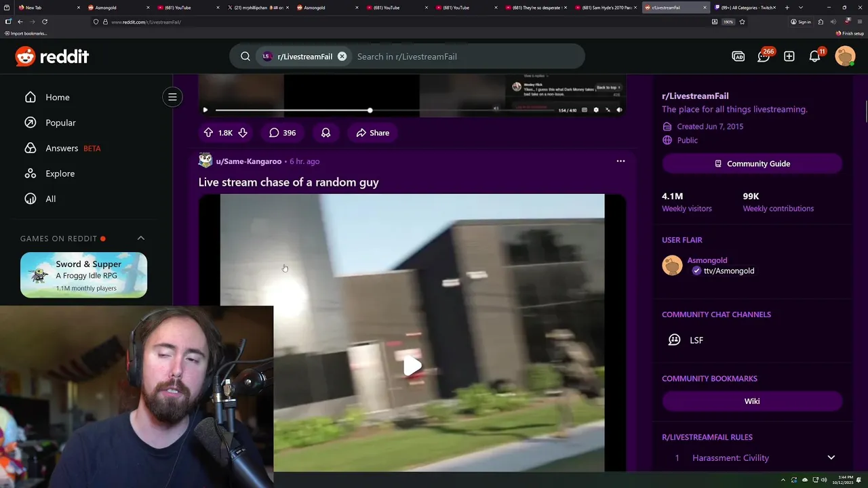Open chat with 266 unread badge
This screenshot has width=868, height=488.
click(764, 56)
